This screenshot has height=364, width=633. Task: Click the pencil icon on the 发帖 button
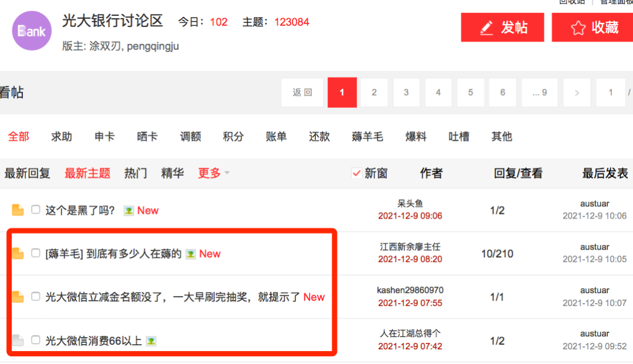[x=486, y=28]
